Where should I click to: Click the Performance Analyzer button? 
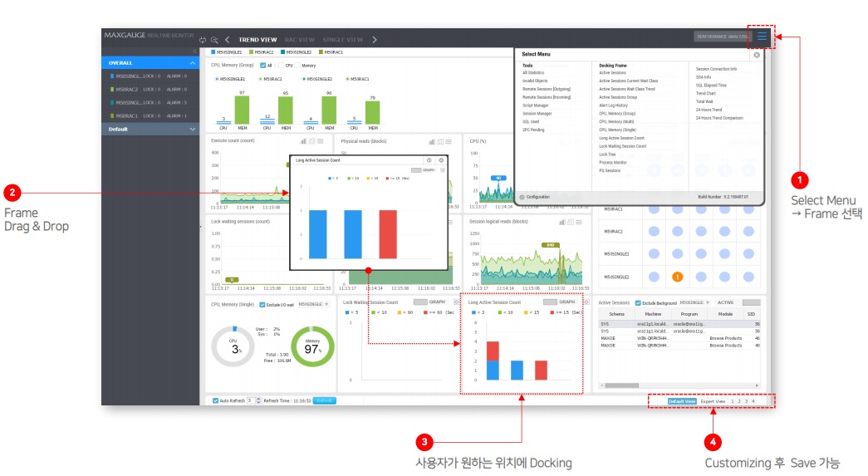coord(721,37)
